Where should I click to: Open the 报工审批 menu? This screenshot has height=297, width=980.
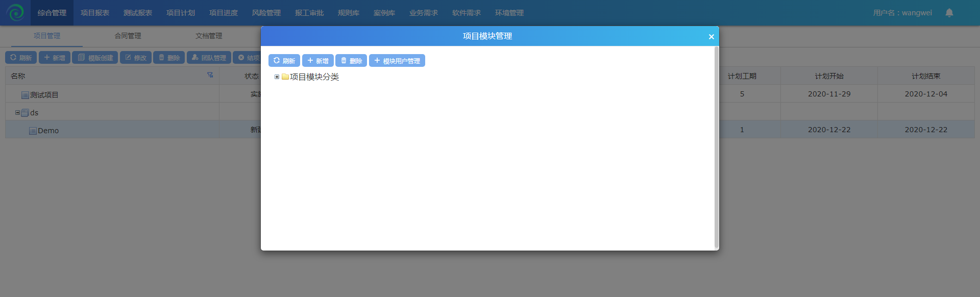point(309,13)
